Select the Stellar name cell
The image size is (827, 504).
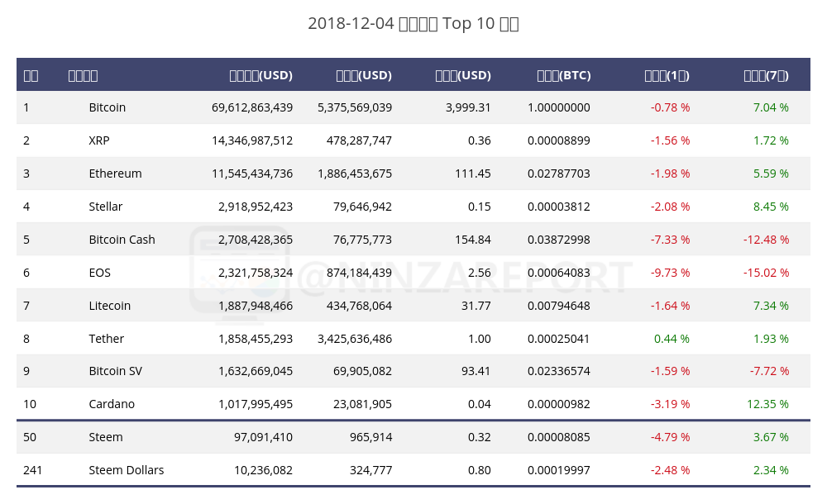(106, 207)
